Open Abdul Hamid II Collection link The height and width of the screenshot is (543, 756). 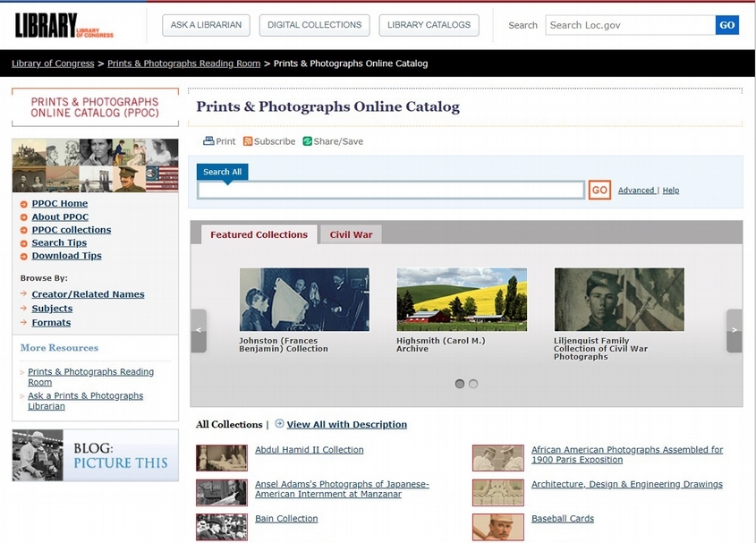click(309, 450)
